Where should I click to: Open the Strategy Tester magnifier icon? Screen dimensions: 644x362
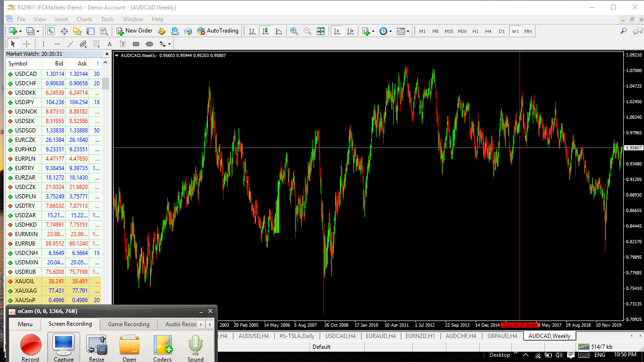point(104,31)
